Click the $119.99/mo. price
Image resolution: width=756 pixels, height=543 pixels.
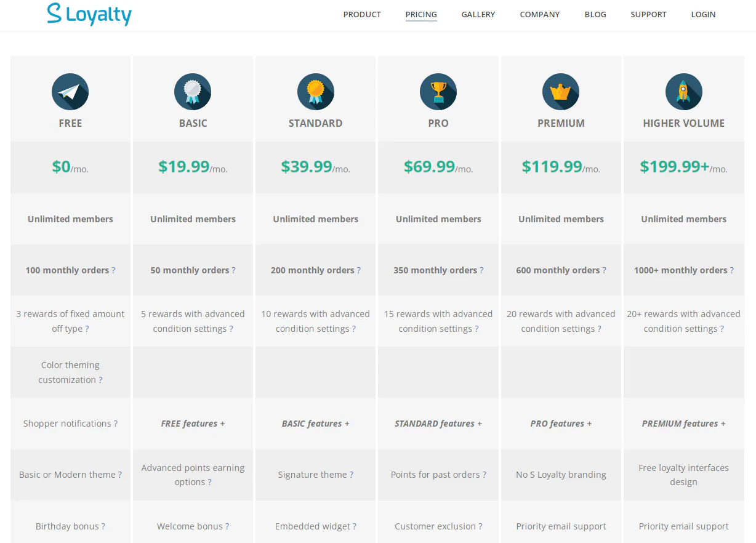(561, 167)
